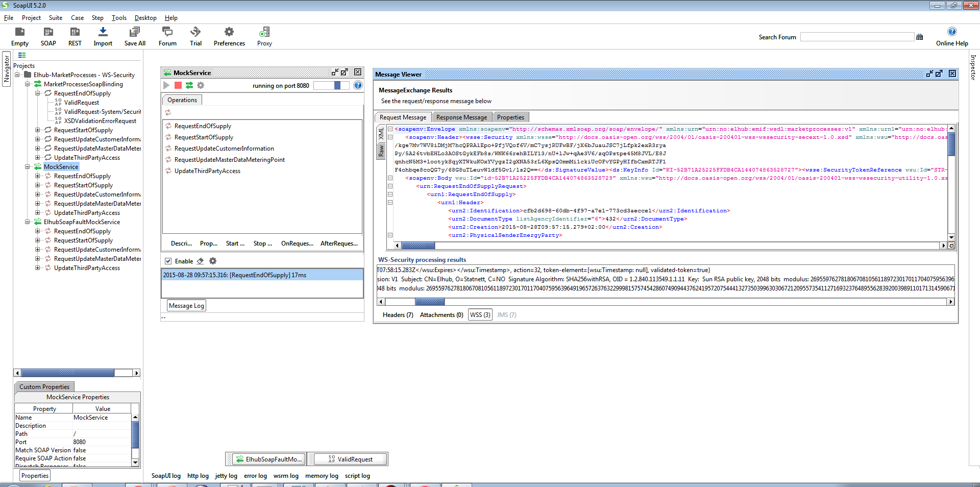980x487 pixels.
Task: Collapse the ElhubSoapFaultMockService node
Action: [x=28, y=222]
